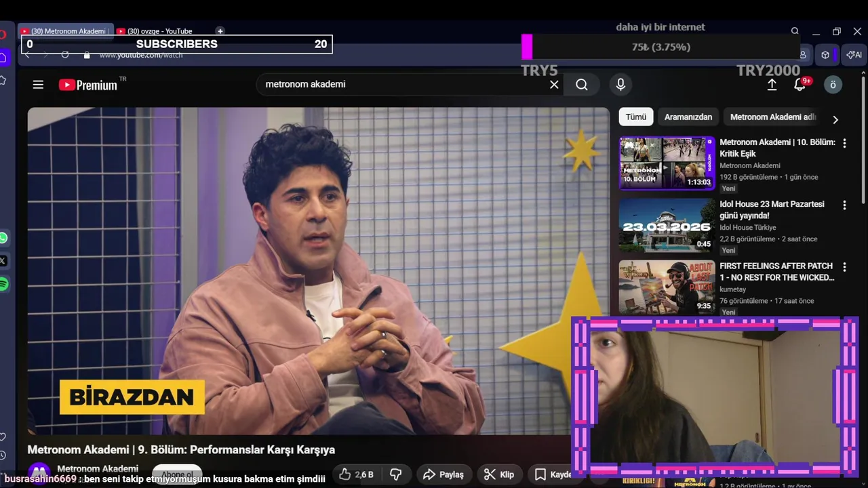
Task: Like the video with thumbs up
Action: click(x=356, y=474)
